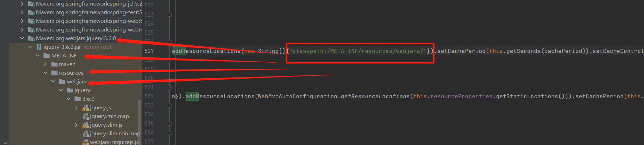
Task: Expand the maven folder node
Action: (46, 64)
